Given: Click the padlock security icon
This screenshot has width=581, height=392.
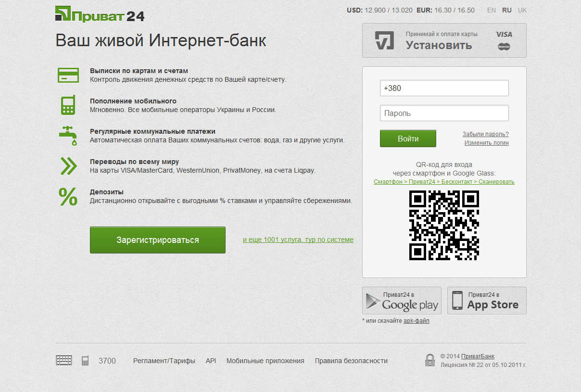Looking at the screenshot, I should [430, 360].
